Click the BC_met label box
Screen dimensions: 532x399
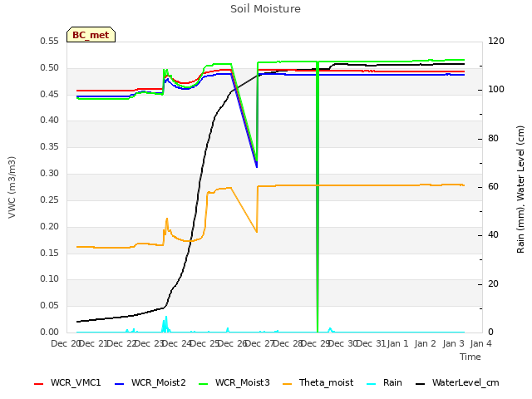click(91, 35)
